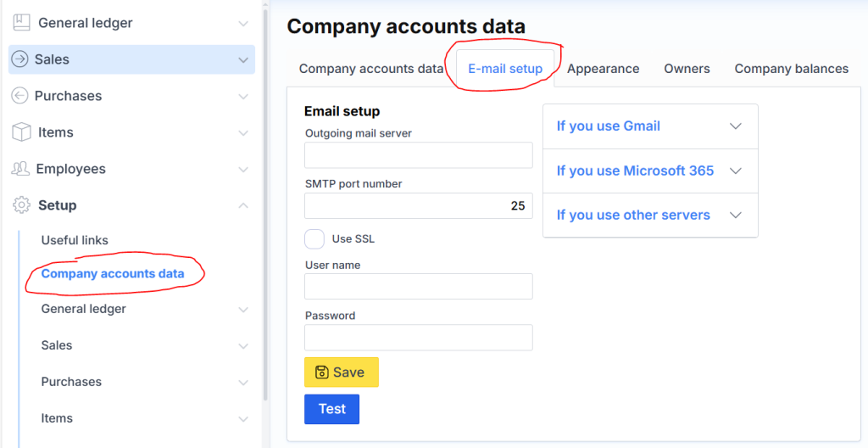Click the Outgoing mail server field

418,155
